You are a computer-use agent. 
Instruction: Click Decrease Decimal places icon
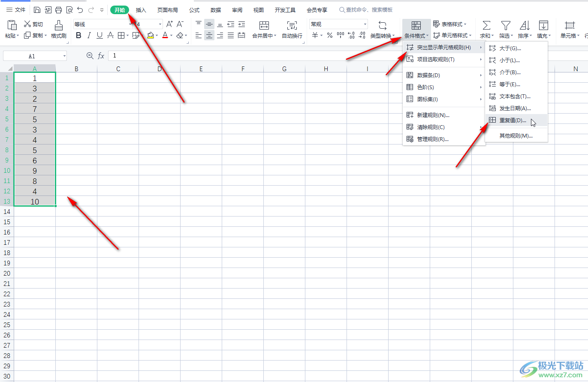[362, 36]
